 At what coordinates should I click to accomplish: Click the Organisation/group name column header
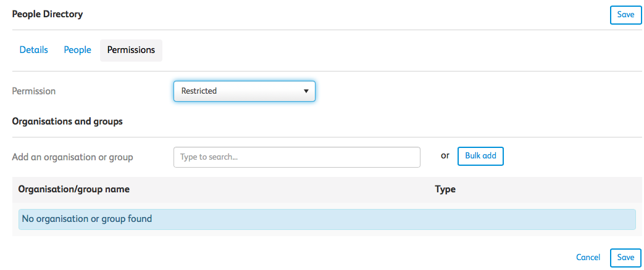(x=74, y=190)
